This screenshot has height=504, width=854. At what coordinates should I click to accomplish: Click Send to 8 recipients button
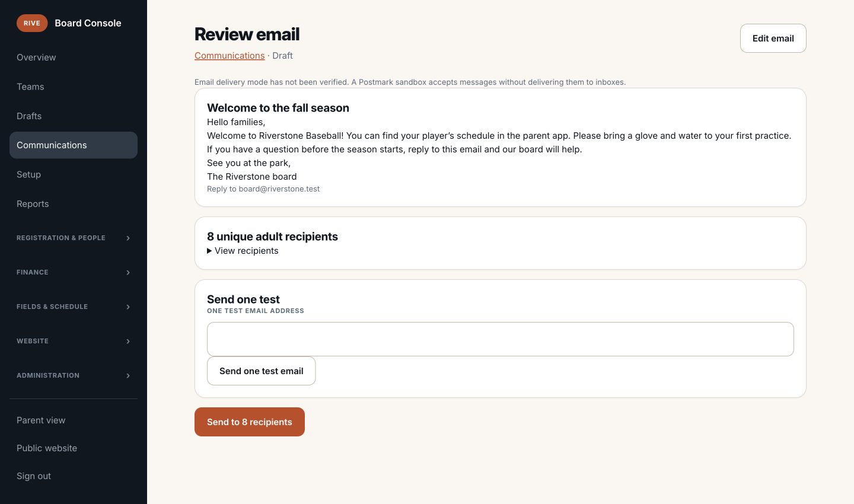250,422
